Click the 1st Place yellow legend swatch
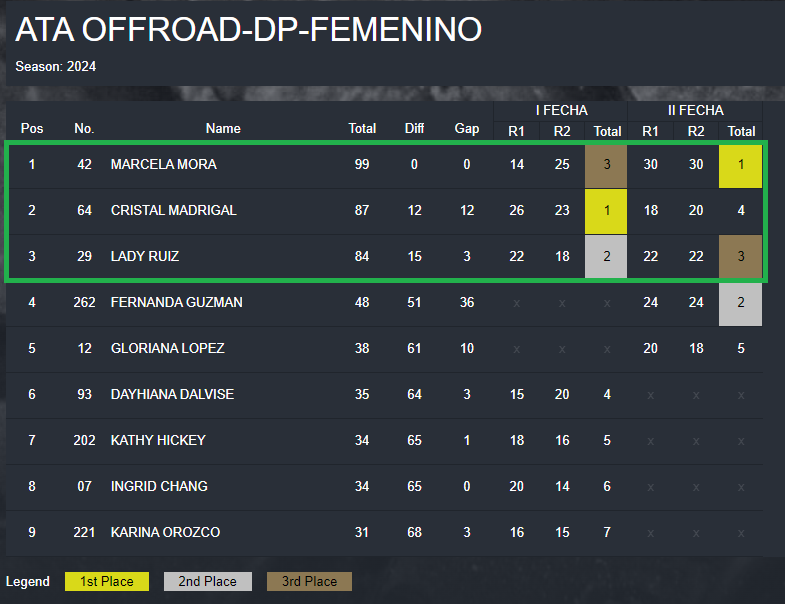Viewport: 785px width, 604px height. coord(107,581)
